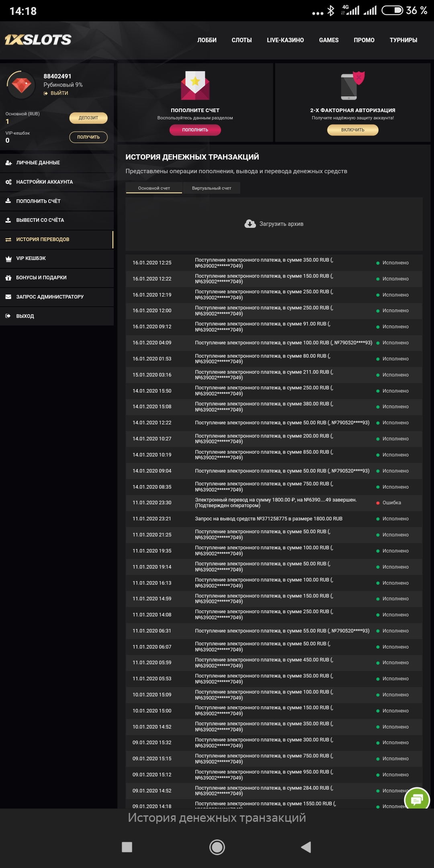434x868 pixels.
Task: Open the СЛОТЫ menu item
Action: [x=242, y=40]
